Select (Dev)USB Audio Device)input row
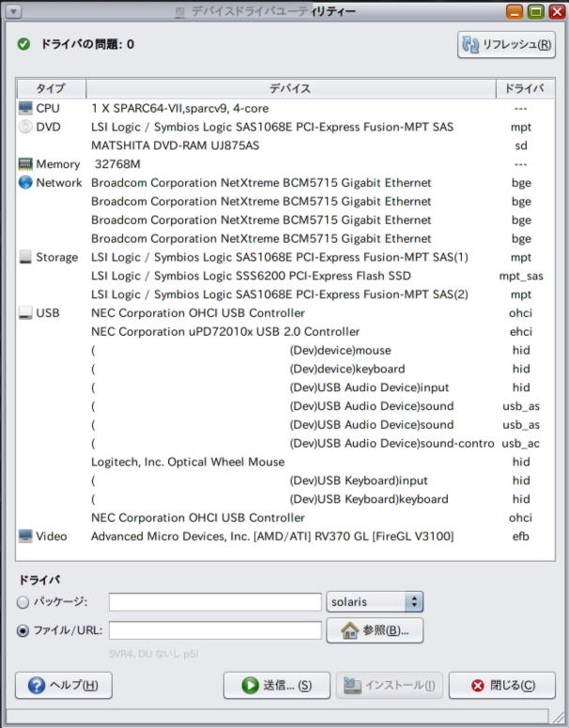 point(285,387)
